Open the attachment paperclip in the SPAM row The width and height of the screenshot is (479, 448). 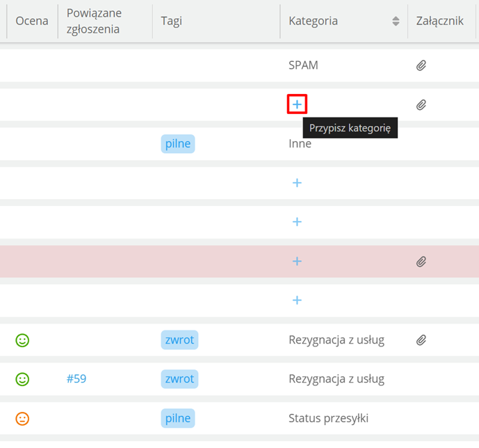click(x=421, y=65)
